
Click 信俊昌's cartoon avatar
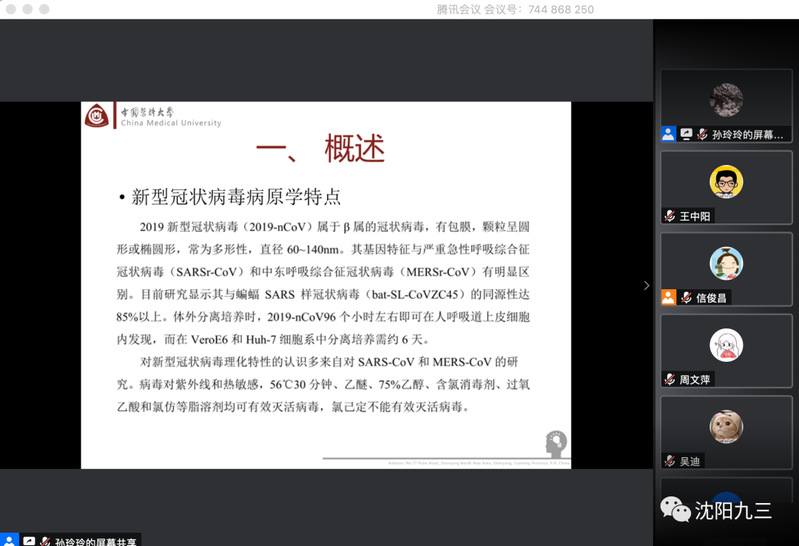(726, 264)
